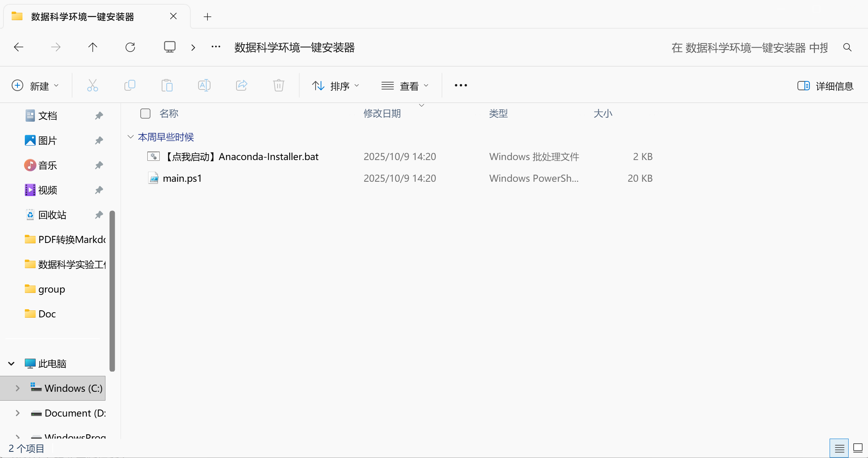This screenshot has height=458, width=868.
Task: Go forward with the right arrow
Action: (56, 47)
